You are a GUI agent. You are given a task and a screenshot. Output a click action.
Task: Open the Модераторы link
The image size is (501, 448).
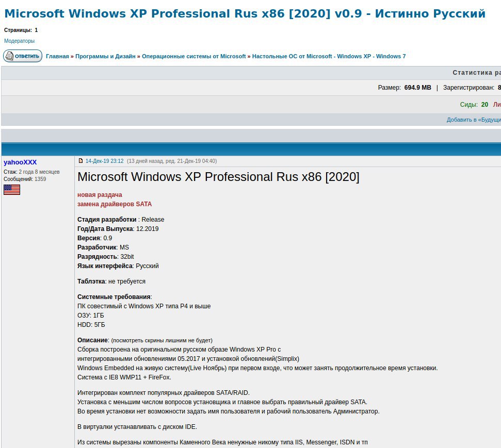[19, 41]
